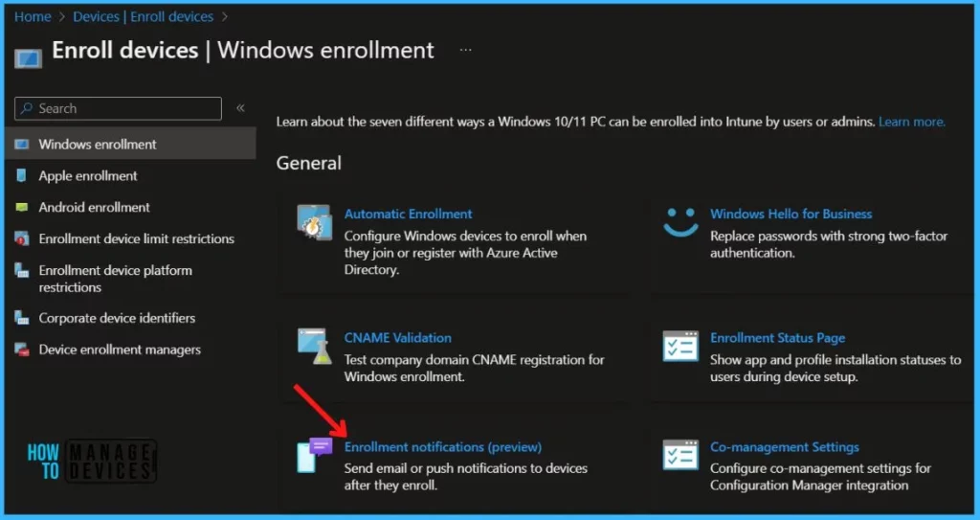Open the more options ellipsis menu
980x520 pixels.
pos(466,50)
